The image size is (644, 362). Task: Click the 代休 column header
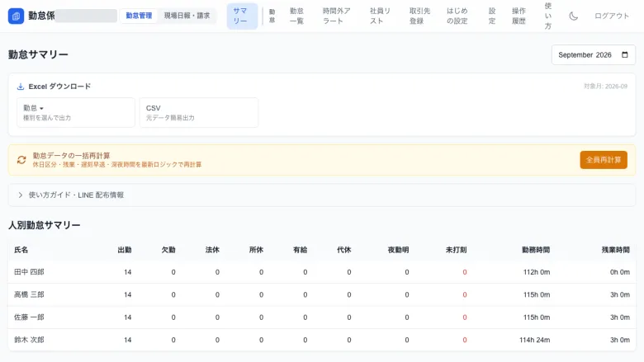(x=344, y=250)
